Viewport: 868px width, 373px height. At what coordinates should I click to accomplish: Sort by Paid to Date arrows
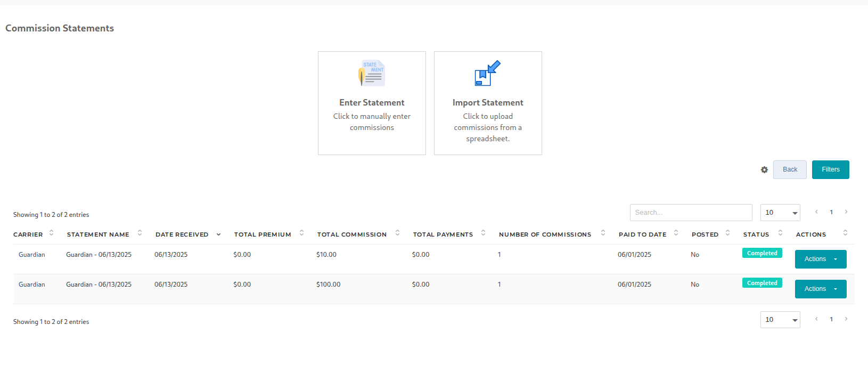click(x=676, y=233)
